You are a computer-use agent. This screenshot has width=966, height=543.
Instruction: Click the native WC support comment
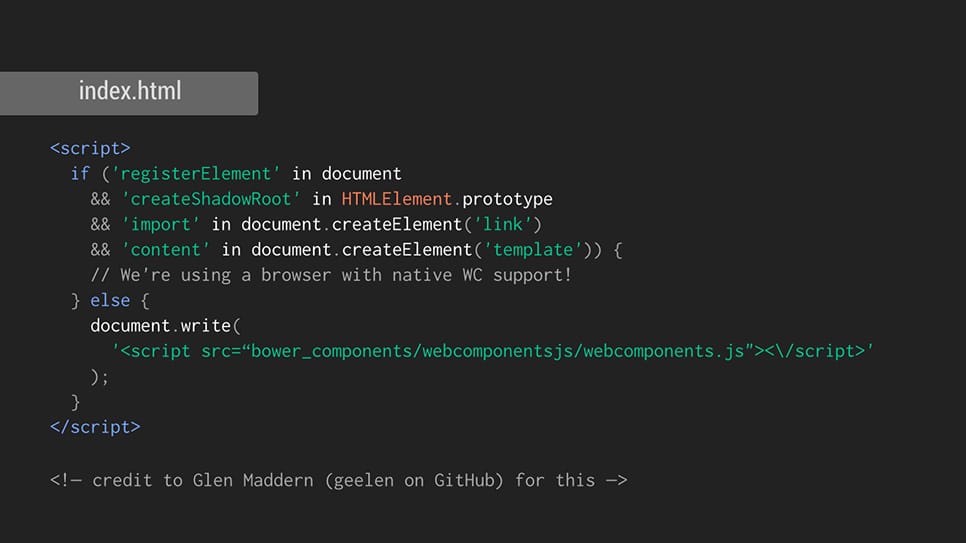[x=331, y=275]
